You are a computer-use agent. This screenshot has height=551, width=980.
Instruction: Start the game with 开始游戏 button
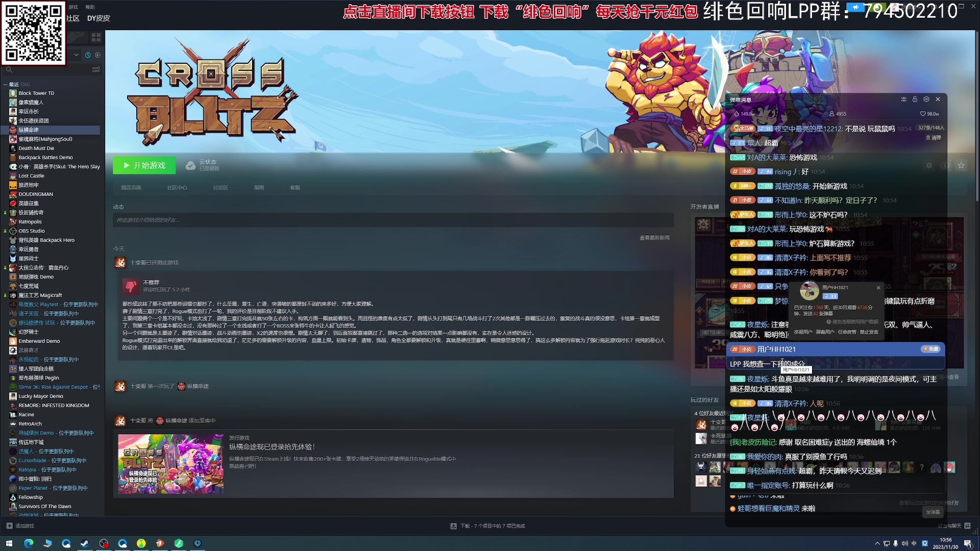coord(144,165)
